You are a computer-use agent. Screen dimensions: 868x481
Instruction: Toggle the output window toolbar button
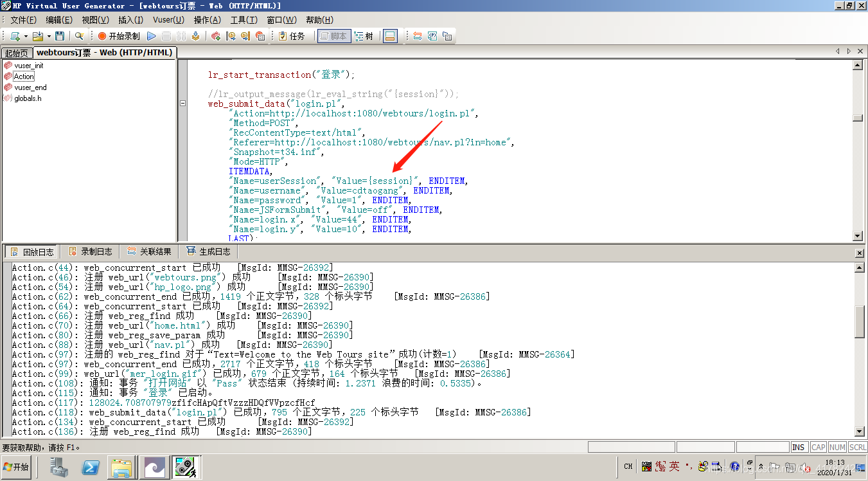390,37
